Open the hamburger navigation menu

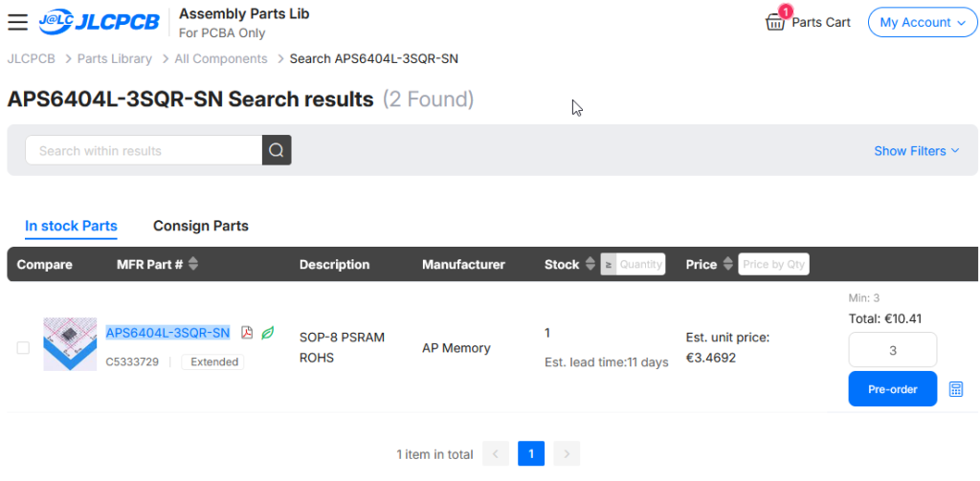17,22
